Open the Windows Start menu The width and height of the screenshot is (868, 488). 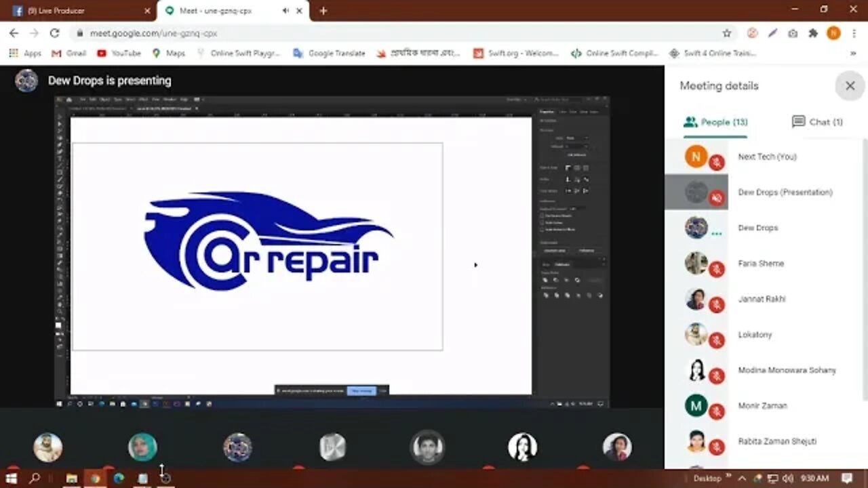tap(11, 478)
